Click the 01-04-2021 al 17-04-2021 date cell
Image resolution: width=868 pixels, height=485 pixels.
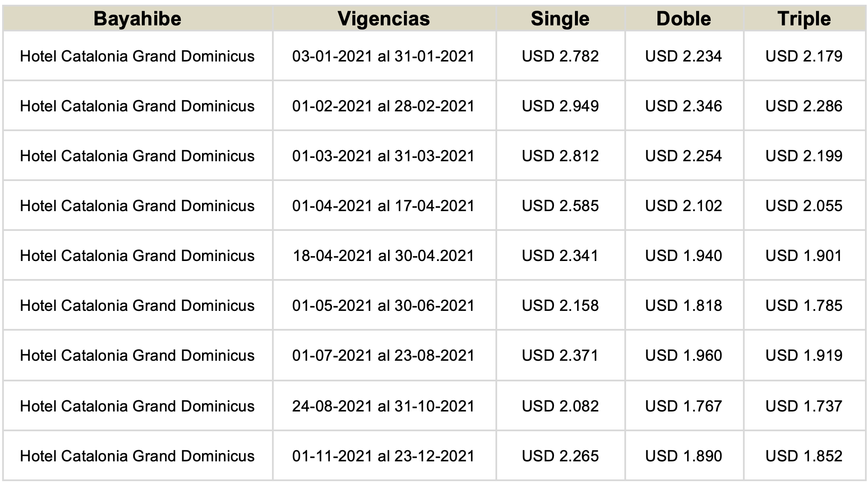(x=383, y=206)
